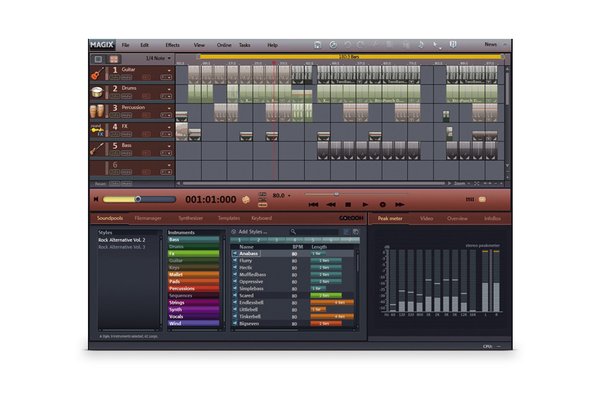Click the round disc icon in top toolbar
Viewport: 600px width, 395px height.
333,45
